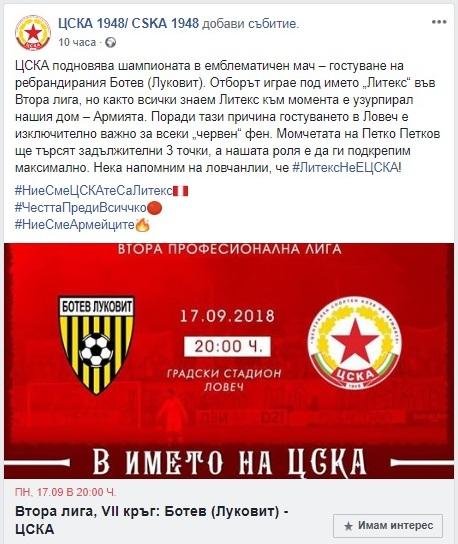Image resolution: width=458 pixels, height=544 pixels.
Task: Open the '10 часа' post timestamp
Action: [77, 42]
